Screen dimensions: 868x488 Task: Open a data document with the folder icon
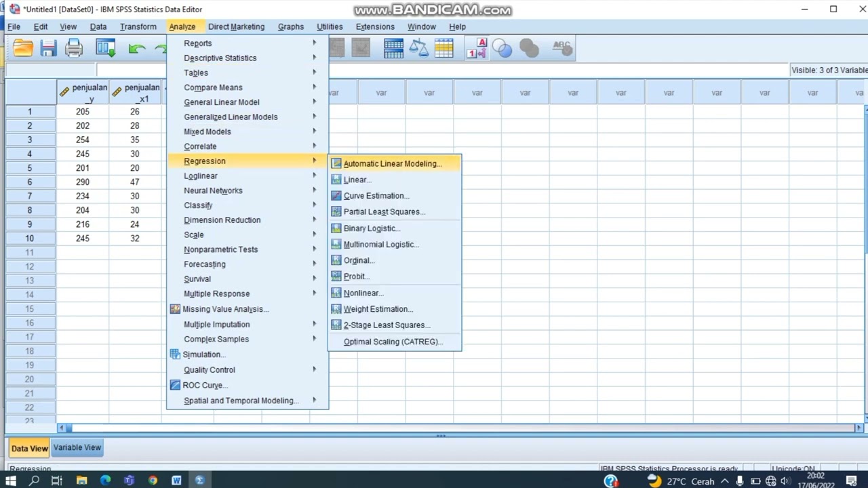pos(23,48)
